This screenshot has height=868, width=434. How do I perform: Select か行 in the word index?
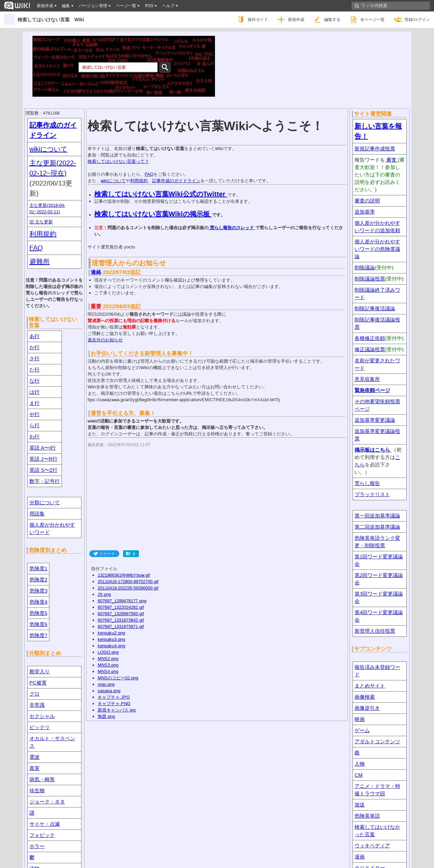34,347
